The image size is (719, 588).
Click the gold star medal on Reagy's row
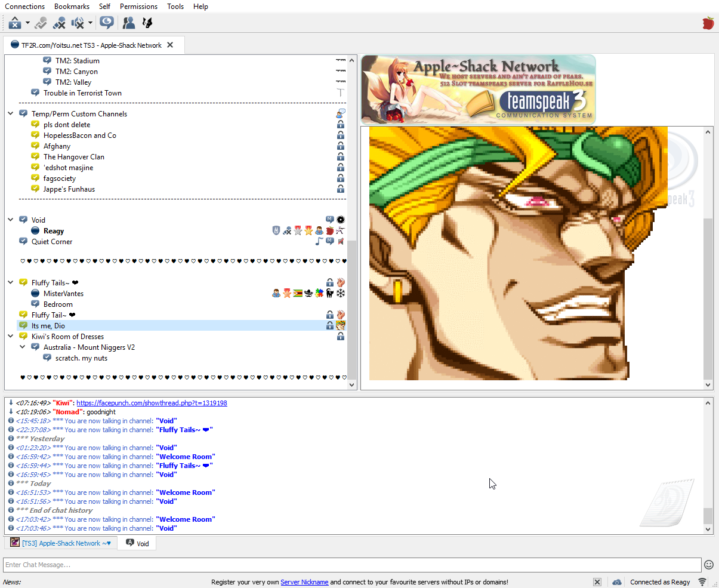pos(308,230)
